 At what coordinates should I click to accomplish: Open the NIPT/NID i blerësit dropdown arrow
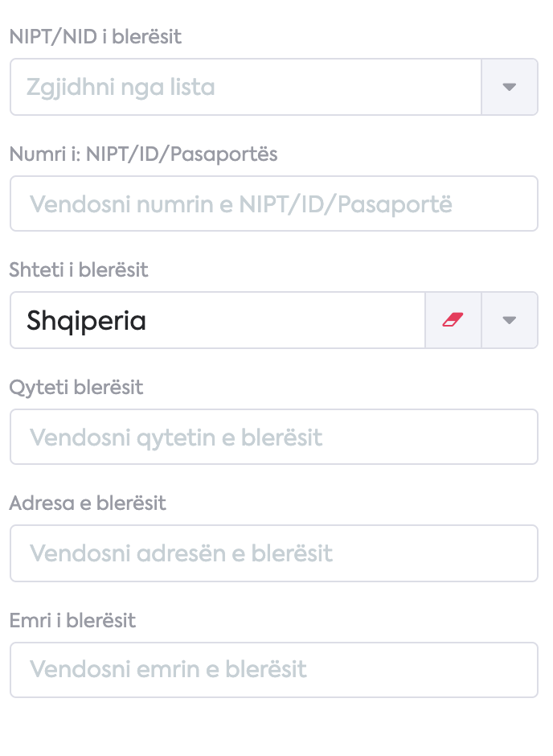[509, 87]
